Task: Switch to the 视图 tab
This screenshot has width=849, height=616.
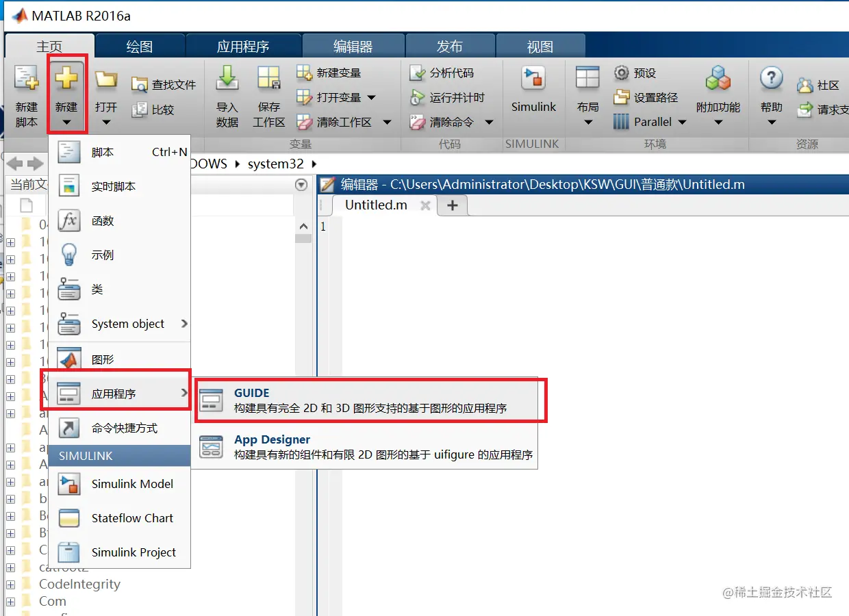Action: [540, 47]
